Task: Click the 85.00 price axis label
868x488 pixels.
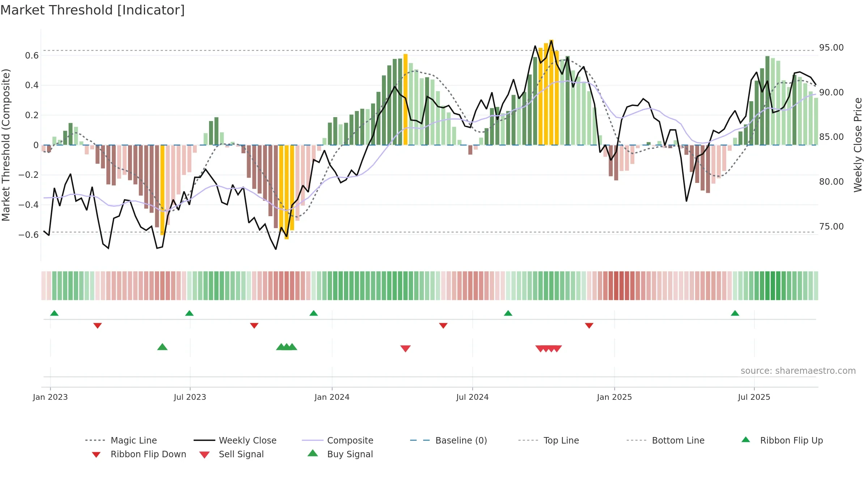Action: coord(831,137)
